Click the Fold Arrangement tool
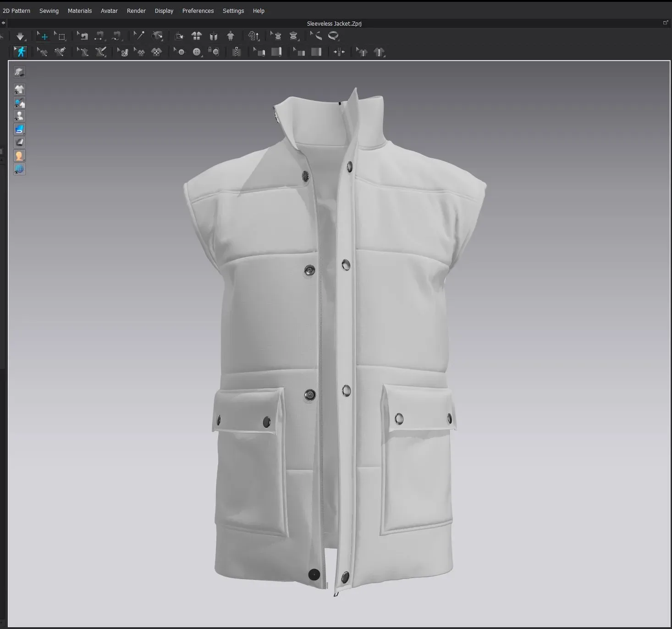This screenshot has width=672, height=629. point(179,36)
